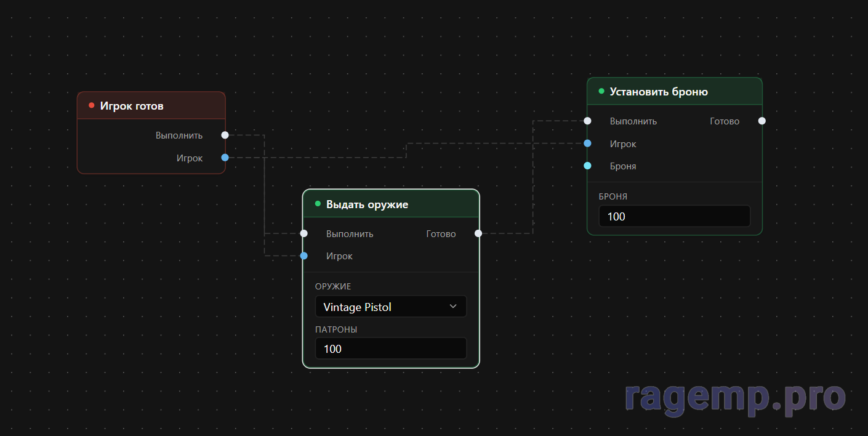Image resolution: width=868 pixels, height=436 pixels.
Task: Click the green status dot on Выдать оружие
Action: tap(318, 204)
